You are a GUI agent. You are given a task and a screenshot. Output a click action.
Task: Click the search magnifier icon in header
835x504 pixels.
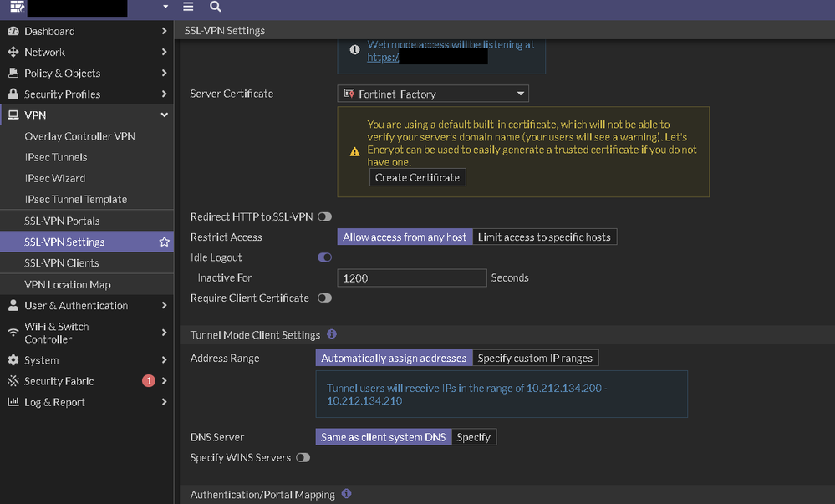[216, 7]
